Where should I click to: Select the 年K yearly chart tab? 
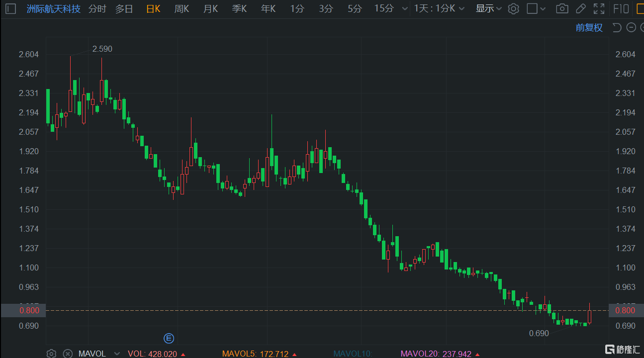click(269, 8)
